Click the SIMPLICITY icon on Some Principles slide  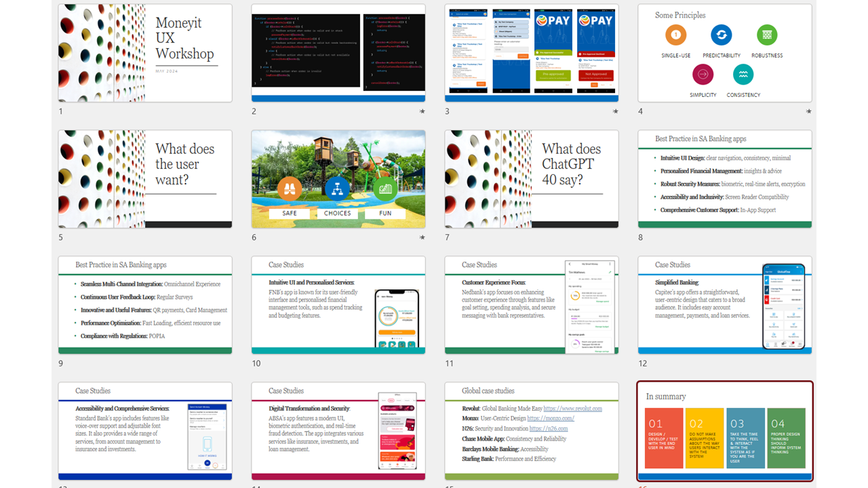click(x=703, y=75)
